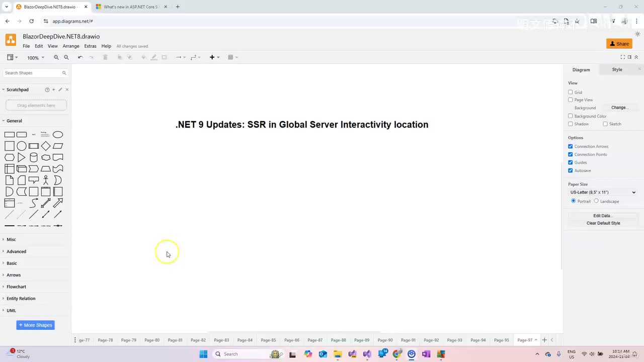Enable the Page View checkbox
This screenshot has width=644, height=362.
tap(571, 100)
